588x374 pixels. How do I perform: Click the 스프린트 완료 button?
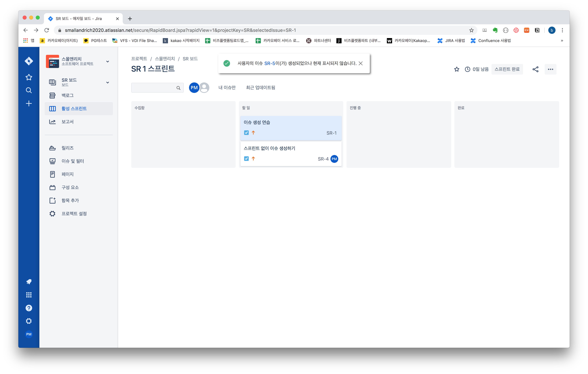coord(507,69)
